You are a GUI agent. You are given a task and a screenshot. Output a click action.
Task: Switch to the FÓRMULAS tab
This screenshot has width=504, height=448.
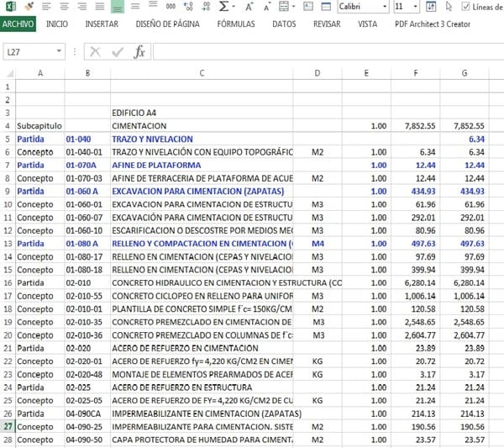pos(236,24)
